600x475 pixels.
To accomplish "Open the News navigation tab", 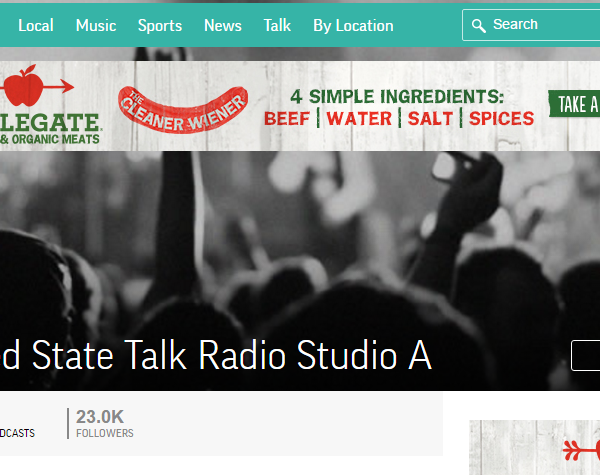I will (223, 25).
